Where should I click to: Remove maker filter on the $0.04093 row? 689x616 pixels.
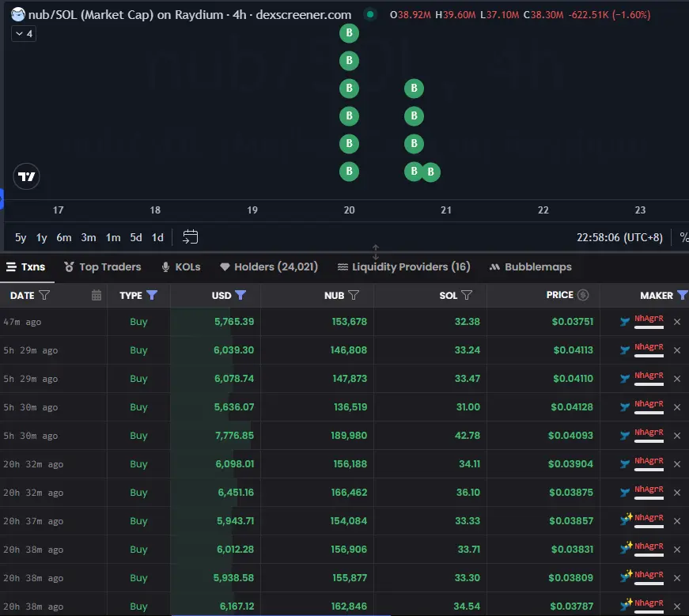click(x=676, y=436)
